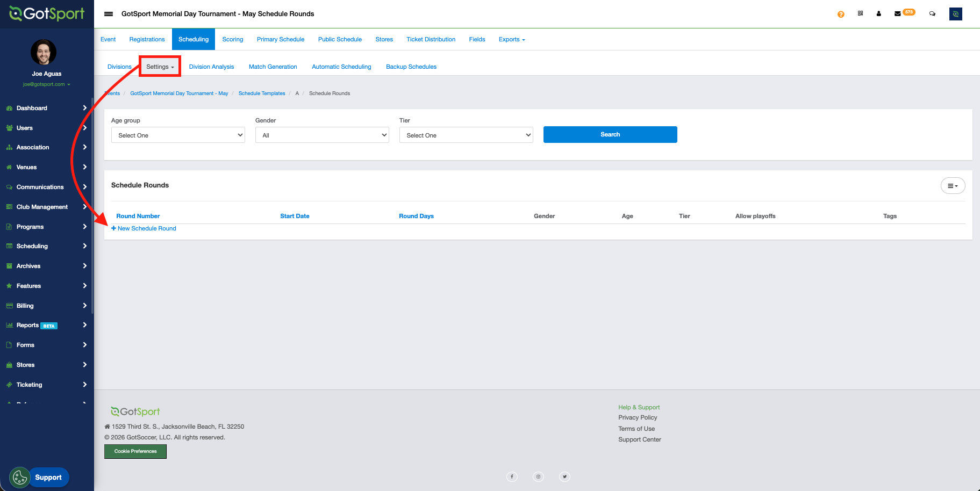Click the orange help question mark icon
The width and height of the screenshot is (980, 491).
tap(841, 15)
